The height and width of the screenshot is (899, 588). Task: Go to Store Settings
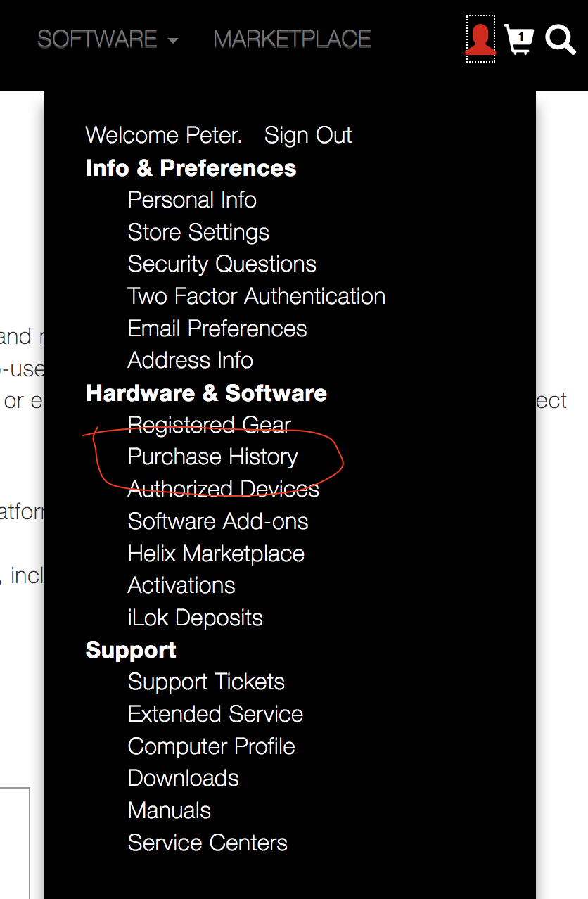point(198,232)
